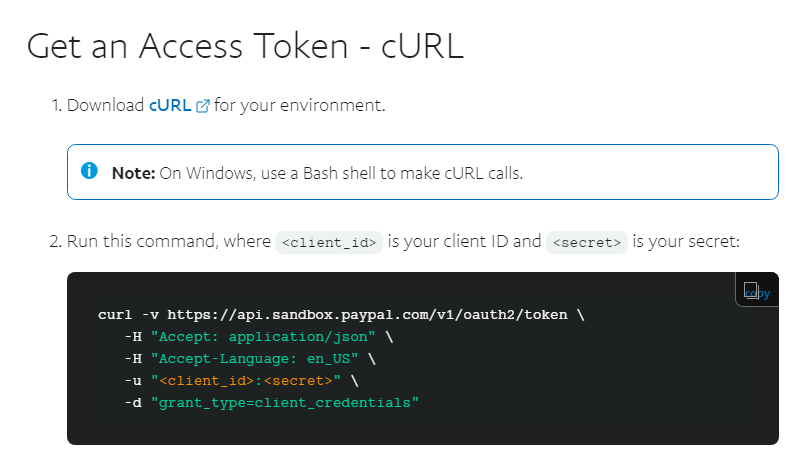Click the bold "Note:" label
The image size is (806, 466).
click(x=133, y=173)
